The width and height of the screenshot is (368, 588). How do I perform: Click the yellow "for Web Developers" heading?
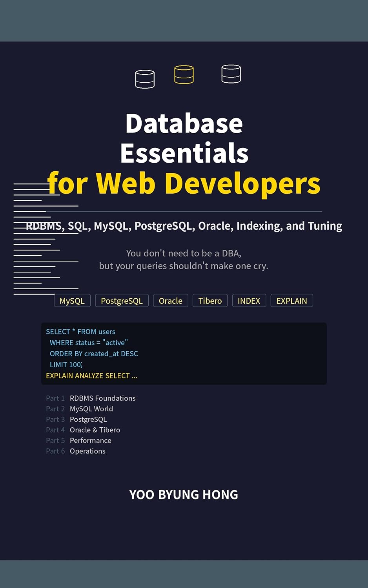[184, 183]
